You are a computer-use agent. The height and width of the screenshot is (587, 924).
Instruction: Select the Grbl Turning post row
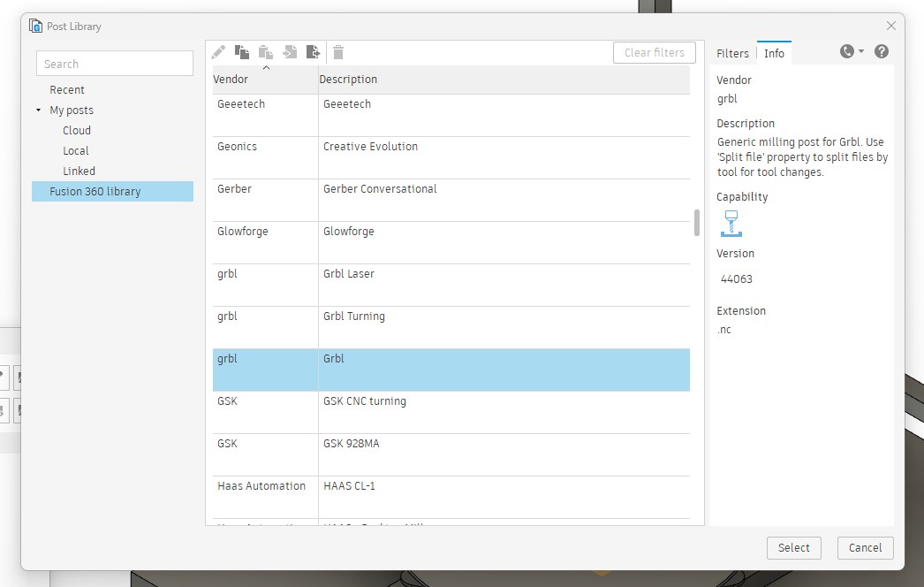click(451, 328)
